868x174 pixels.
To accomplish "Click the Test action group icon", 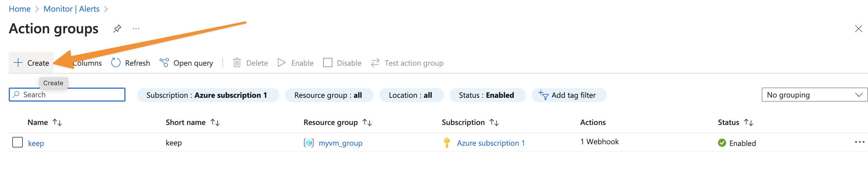I will (x=375, y=63).
